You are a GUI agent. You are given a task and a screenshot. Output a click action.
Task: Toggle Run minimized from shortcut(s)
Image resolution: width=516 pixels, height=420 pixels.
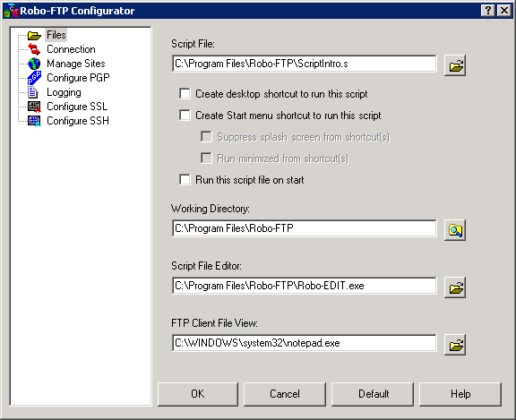[206, 159]
